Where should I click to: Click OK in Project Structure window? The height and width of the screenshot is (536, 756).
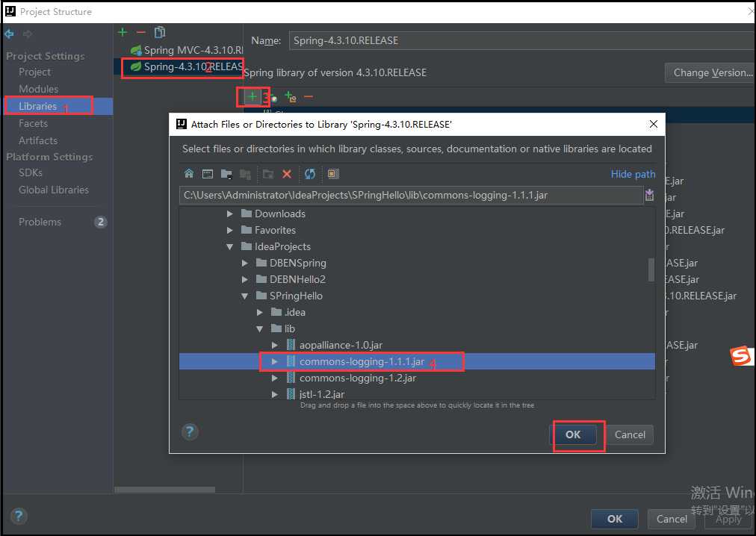615,519
